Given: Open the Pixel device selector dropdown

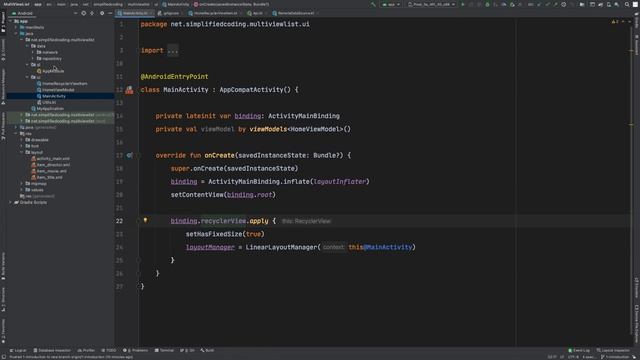Looking at the screenshot, I should coord(431,4).
